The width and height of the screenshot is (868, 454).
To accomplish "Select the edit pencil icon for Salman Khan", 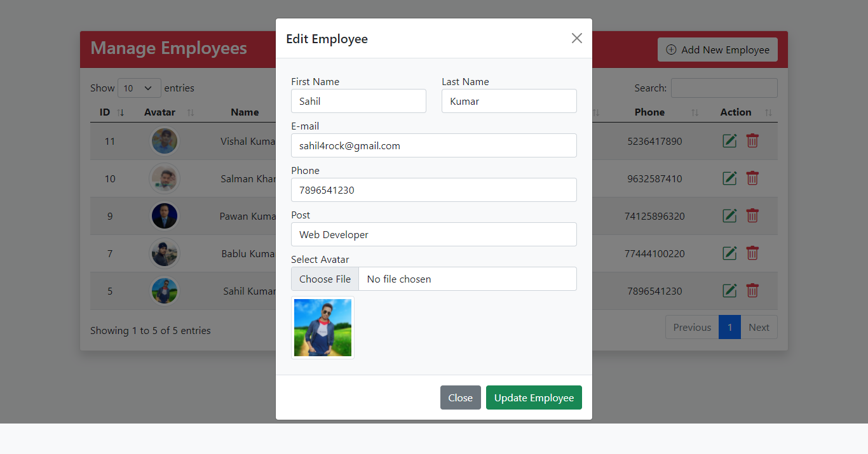I will coord(729,178).
